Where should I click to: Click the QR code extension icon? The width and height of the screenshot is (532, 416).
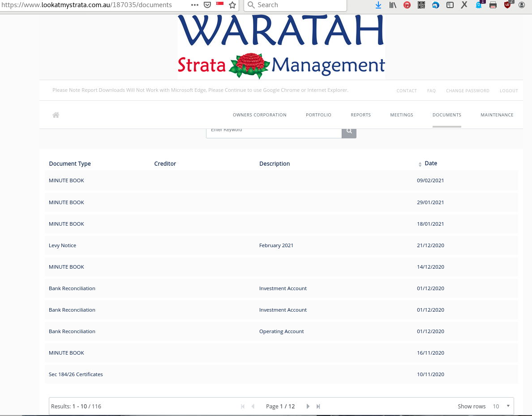(x=421, y=5)
